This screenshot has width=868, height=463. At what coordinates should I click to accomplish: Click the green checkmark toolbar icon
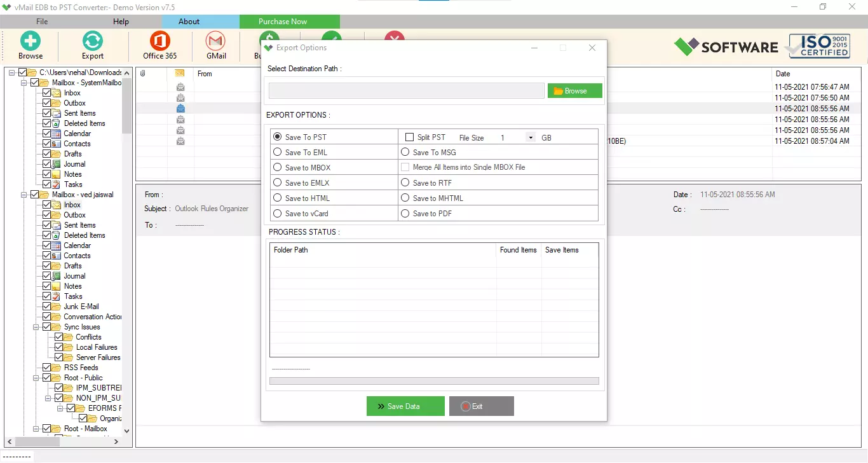click(x=331, y=38)
